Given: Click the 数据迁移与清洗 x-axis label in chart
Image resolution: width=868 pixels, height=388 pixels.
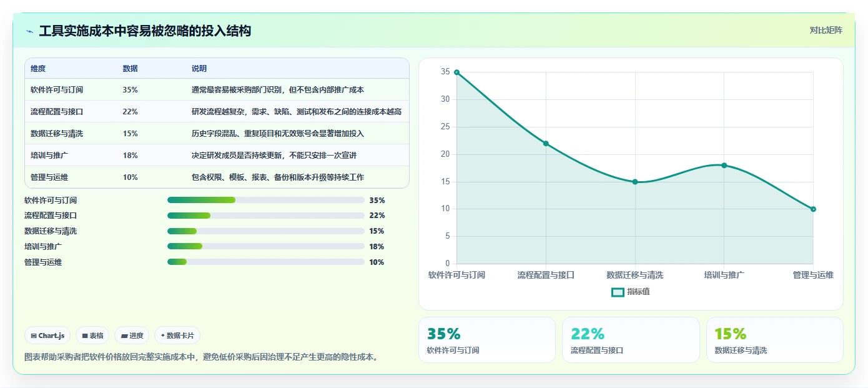Looking at the screenshot, I should point(635,275).
